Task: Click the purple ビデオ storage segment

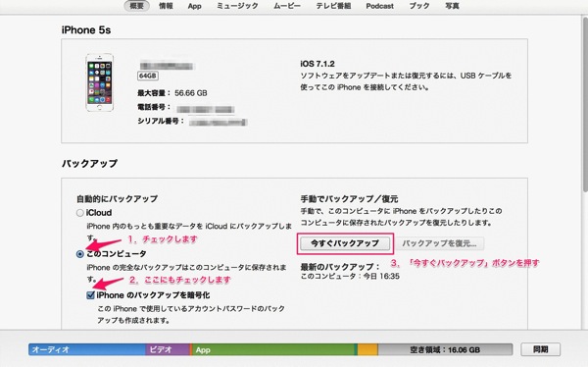Action: point(168,349)
